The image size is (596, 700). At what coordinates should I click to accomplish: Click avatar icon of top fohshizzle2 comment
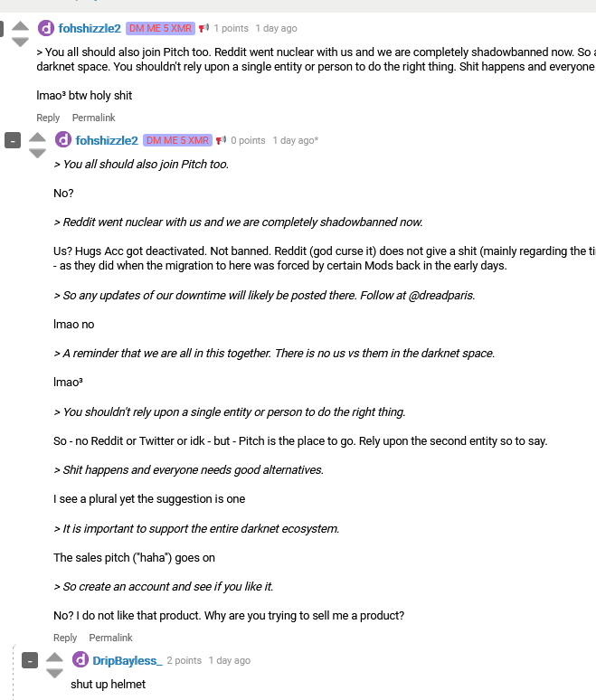46,28
